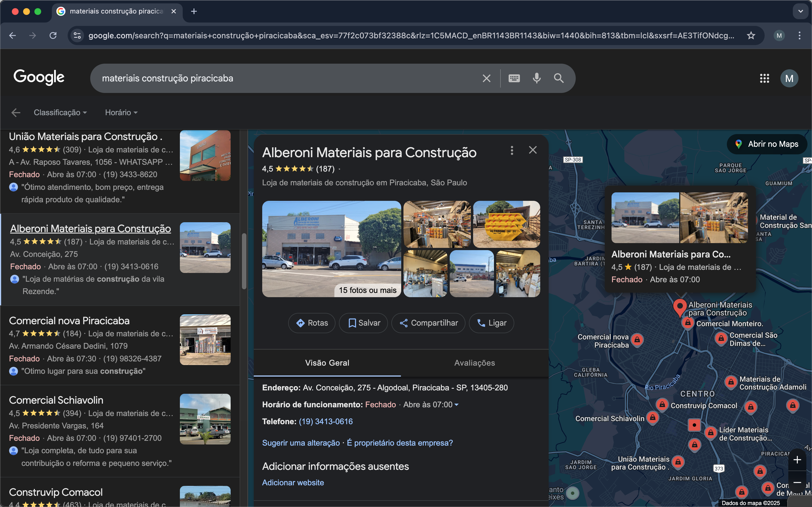812x507 pixels.
Task: Select the Visão Geral tab
Action: [x=327, y=363]
